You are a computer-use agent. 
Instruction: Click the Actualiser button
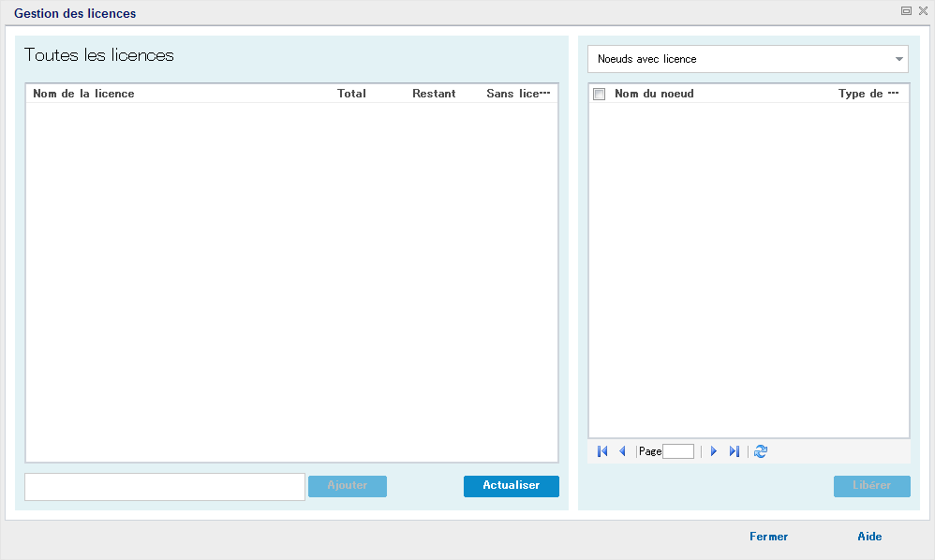click(x=511, y=486)
